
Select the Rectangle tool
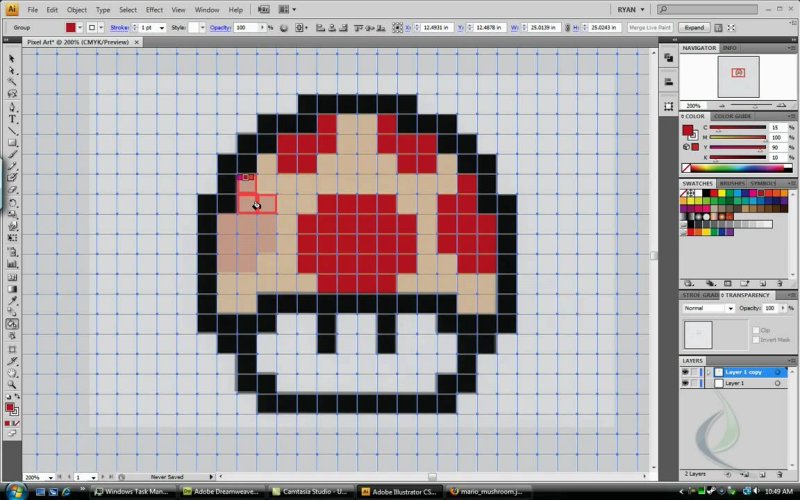coord(12,143)
